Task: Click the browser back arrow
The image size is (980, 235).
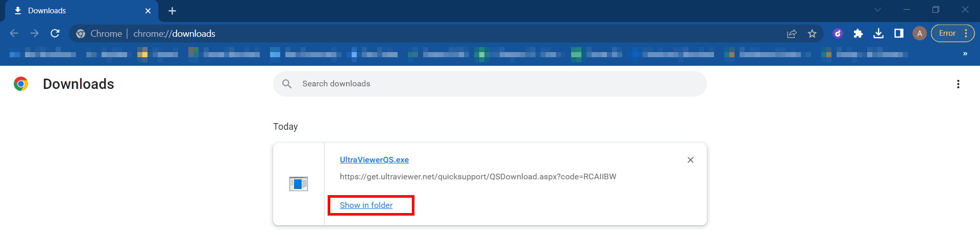Action: click(x=14, y=33)
